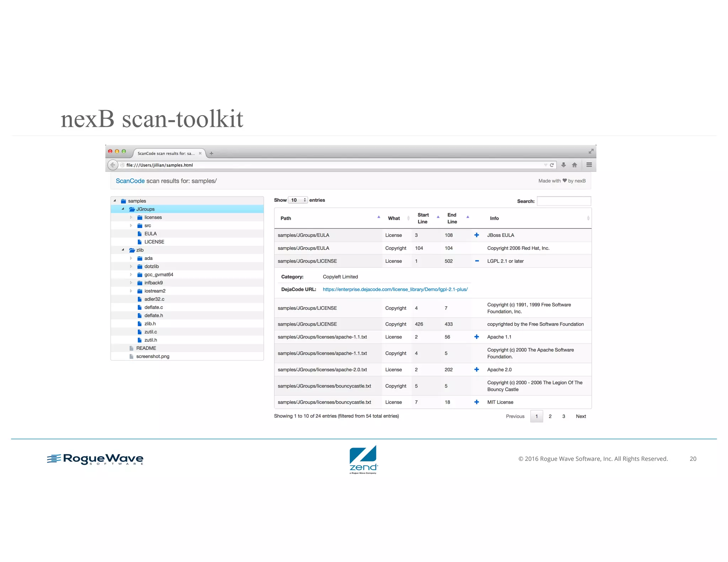Sort table by Info column
Screen dimensions: 728x562
pyautogui.click(x=538, y=218)
